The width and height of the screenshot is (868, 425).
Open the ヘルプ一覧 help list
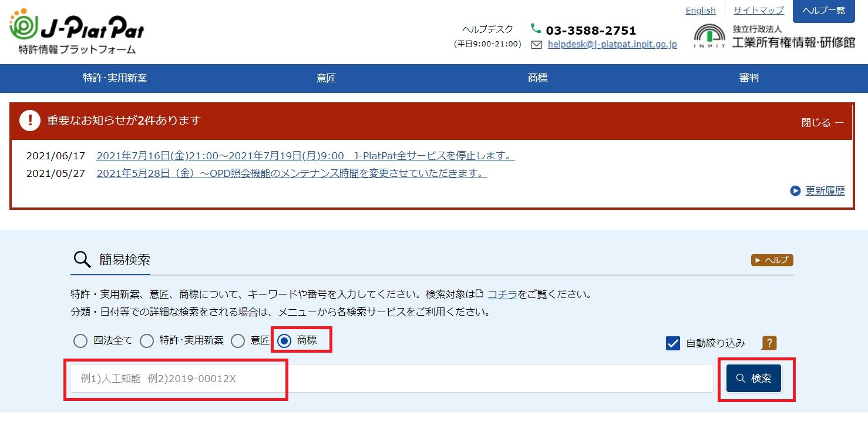823,11
